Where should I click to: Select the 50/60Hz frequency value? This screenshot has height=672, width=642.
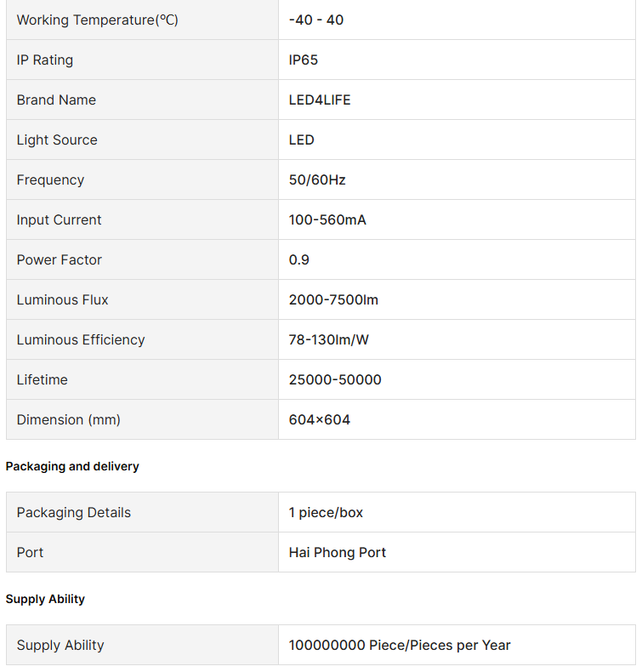coord(317,179)
